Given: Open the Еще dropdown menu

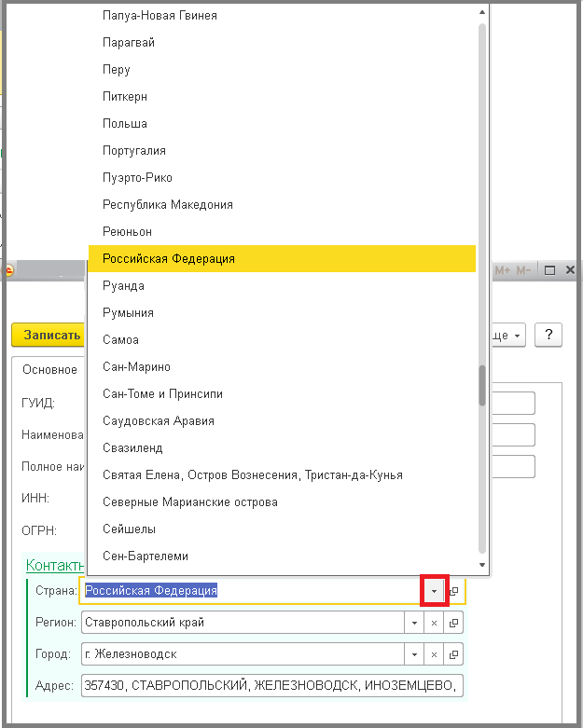Looking at the screenshot, I should coord(507,335).
